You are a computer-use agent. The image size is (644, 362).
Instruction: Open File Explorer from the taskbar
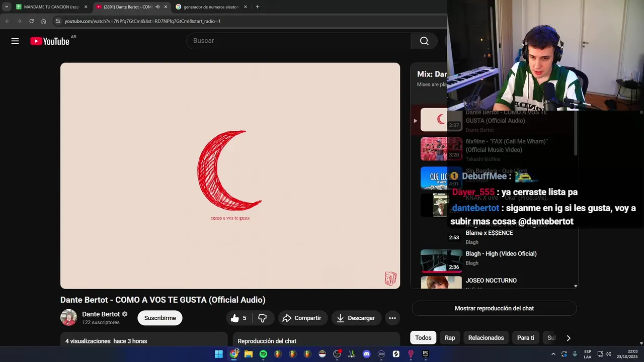point(249,354)
